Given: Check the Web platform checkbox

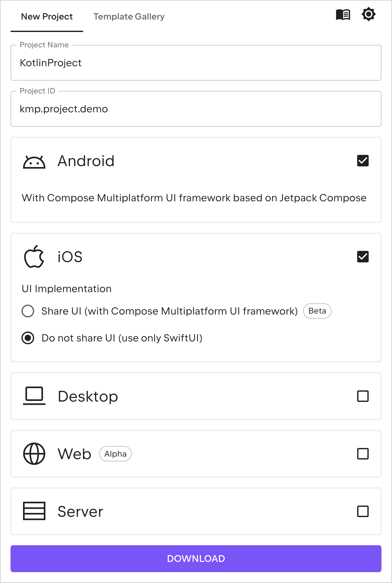Looking at the screenshot, I should [x=363, y=454].
